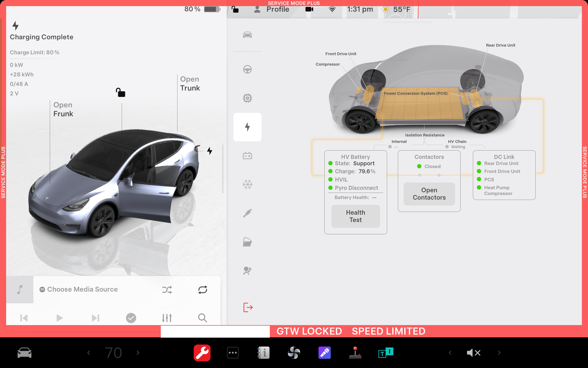Open the media equalizer sliders
The image size is (588, 368).
pyautogui.click(x=167, y=318)
